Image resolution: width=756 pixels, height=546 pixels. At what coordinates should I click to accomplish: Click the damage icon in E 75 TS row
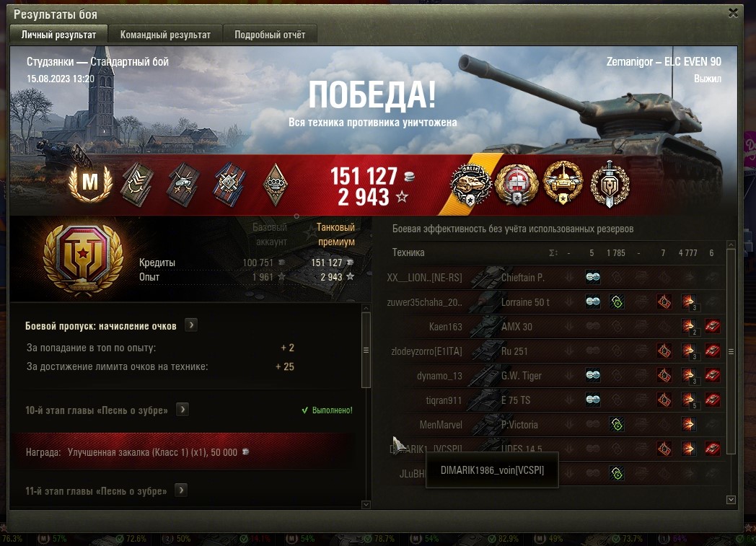(689, 400)
